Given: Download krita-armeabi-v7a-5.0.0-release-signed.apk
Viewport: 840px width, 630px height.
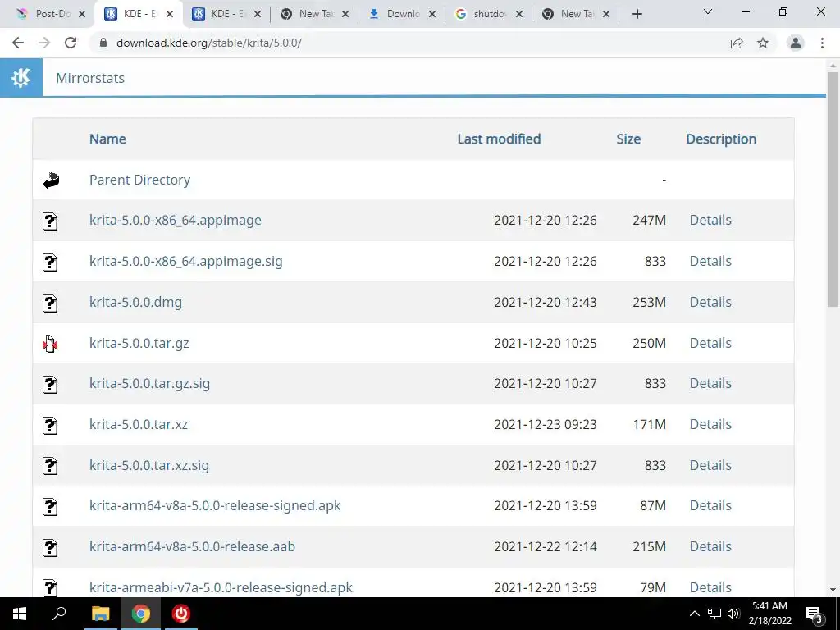Looking at the screenshot, I should pos(221,587).
